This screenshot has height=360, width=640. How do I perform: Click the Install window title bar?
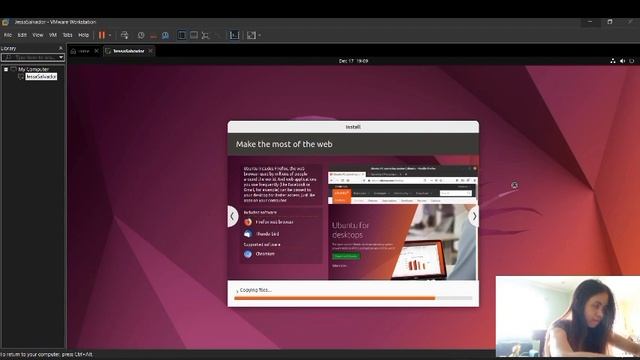[353, 127]
